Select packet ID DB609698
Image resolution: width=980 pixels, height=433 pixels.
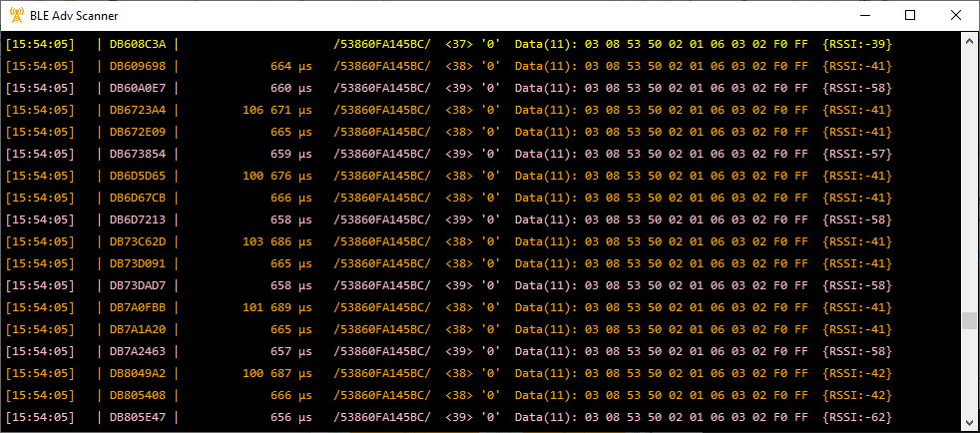[x=138, y=66]
